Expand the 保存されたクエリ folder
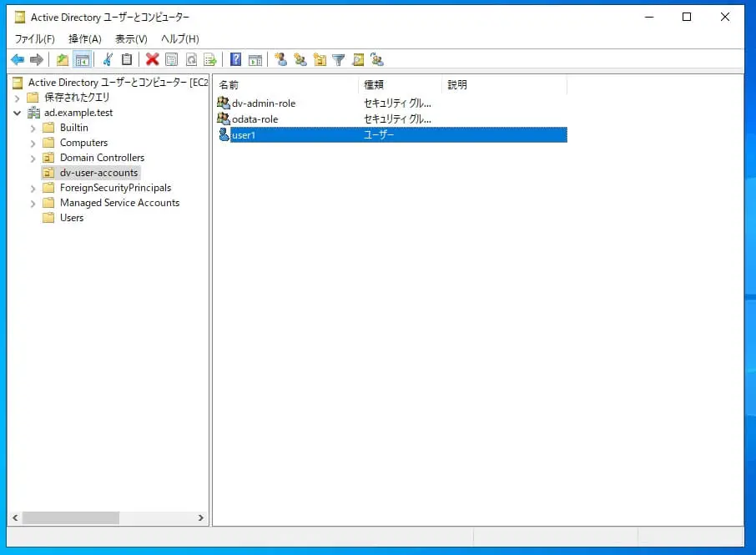Viewport: 756px width, 555px height. tap(18, 98)
